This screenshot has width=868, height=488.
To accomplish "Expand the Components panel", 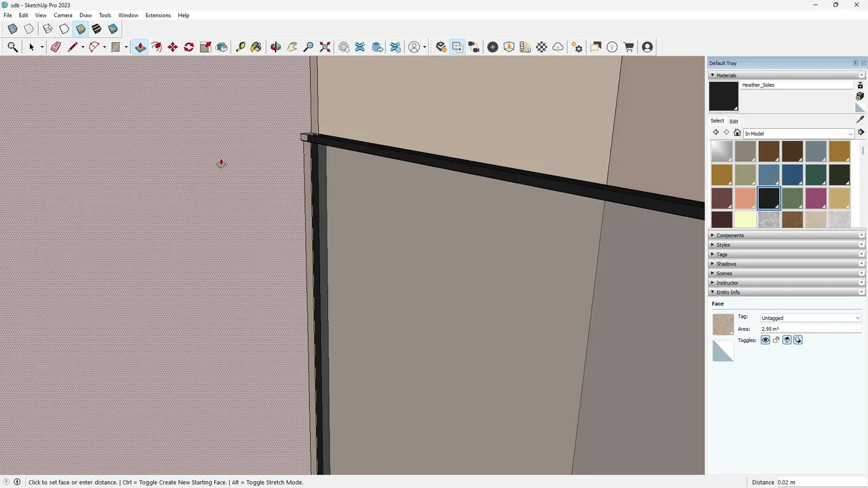I will tap(787, 235).
